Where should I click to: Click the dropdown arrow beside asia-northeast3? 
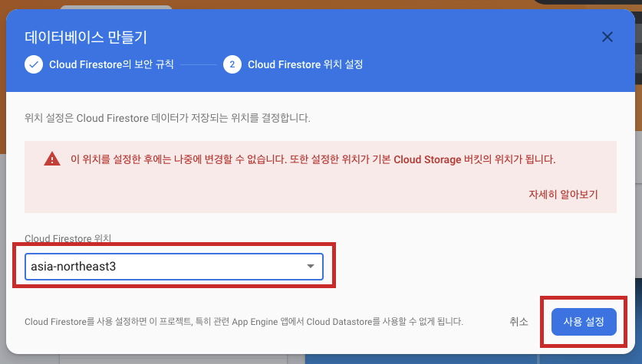click(x=311, y=267)
